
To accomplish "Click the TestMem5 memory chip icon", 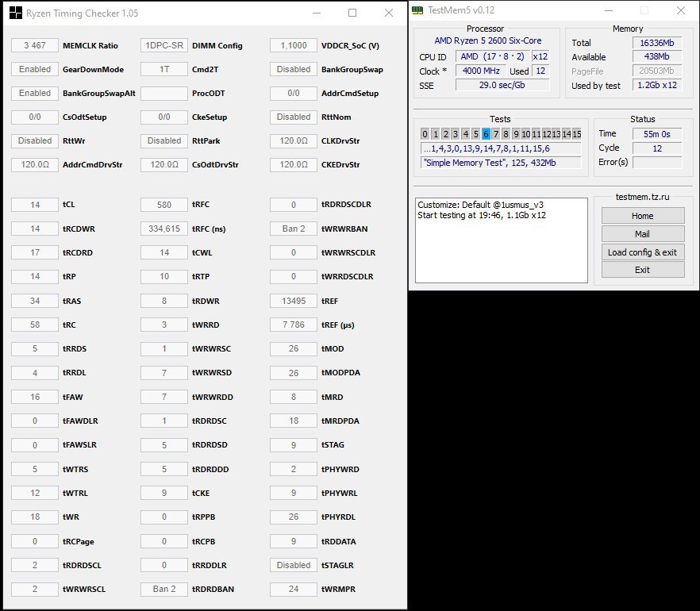I will click(417, 10).
